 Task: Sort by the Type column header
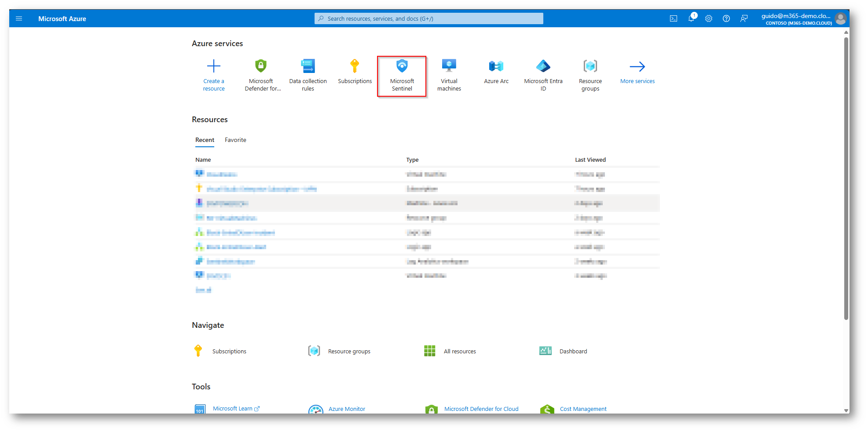tap(412, 160)
